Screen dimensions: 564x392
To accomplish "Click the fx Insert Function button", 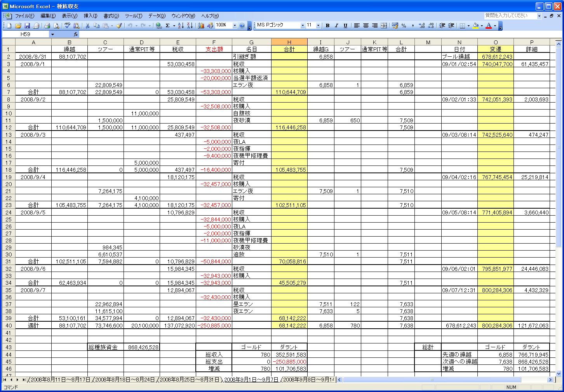I will pyautogui.click(x=75, y=34).
